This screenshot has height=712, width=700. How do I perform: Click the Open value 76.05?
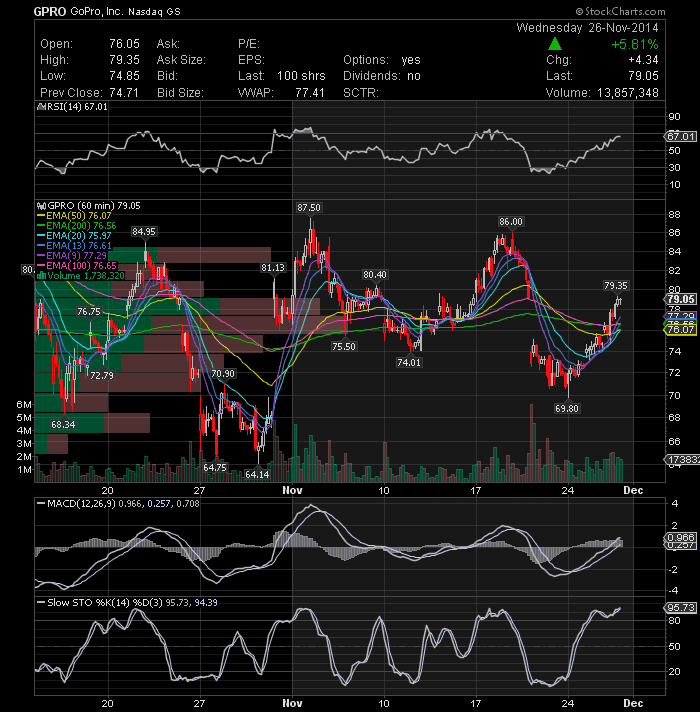(124, 44)
